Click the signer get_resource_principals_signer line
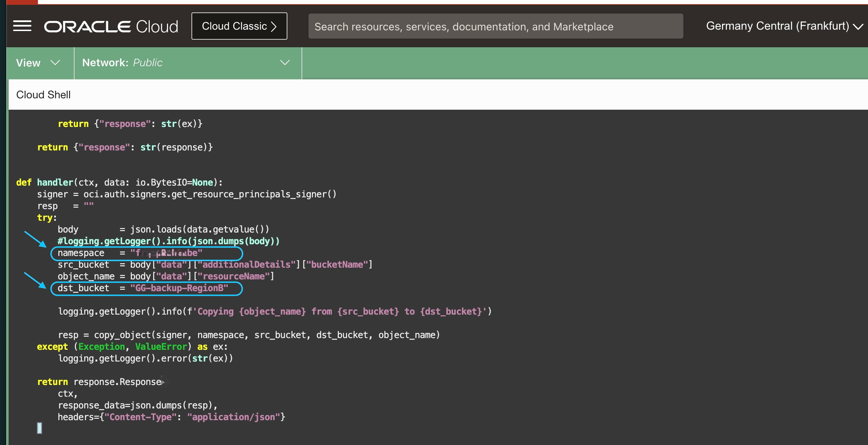This screenshot has width=868, height=445. [x=187, y=195]
